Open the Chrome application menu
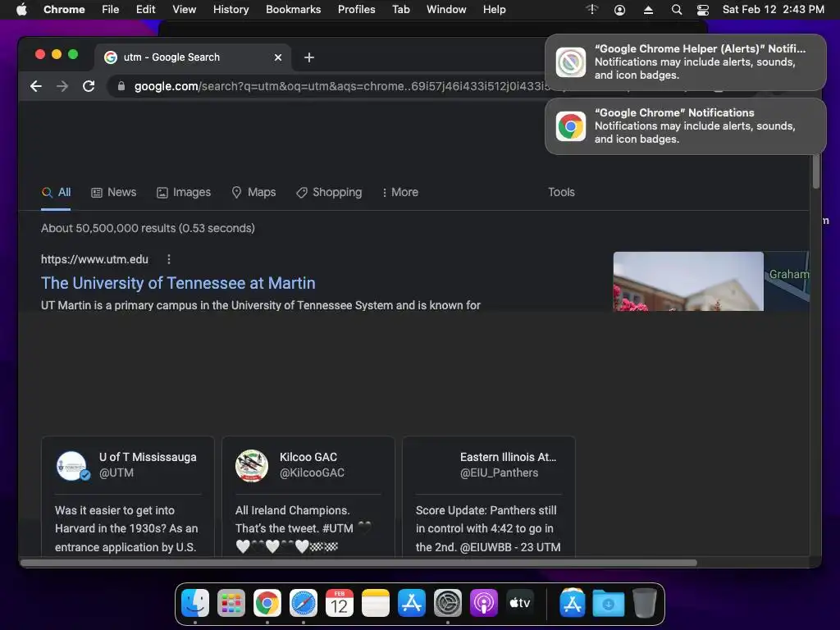840x630 pixels. [64, 9]
